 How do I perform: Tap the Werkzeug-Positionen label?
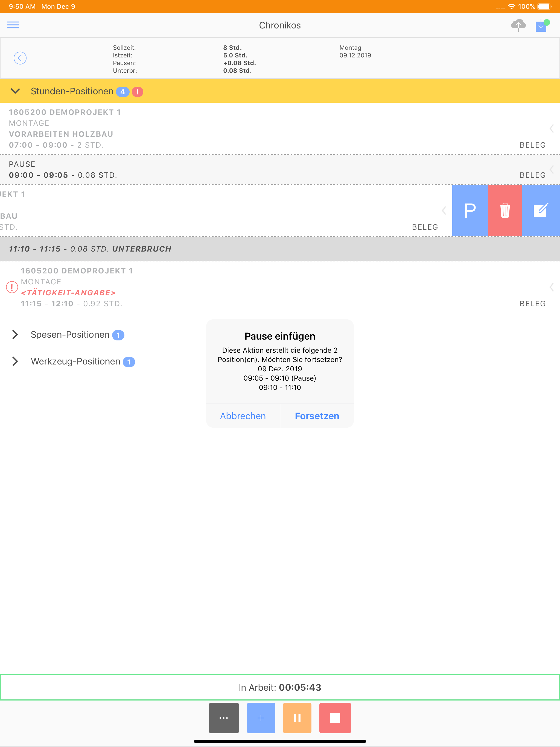point(75,361)
